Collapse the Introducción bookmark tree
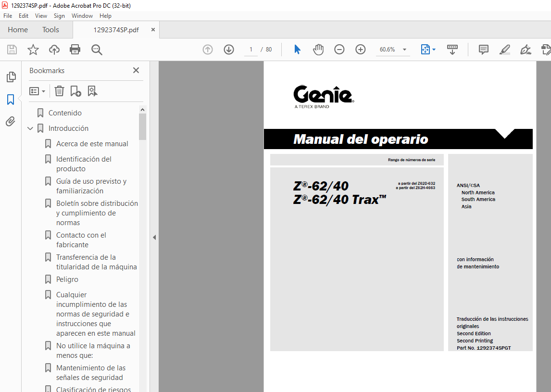The height and width of the screenshot is (392, 551). pos(30,129)
